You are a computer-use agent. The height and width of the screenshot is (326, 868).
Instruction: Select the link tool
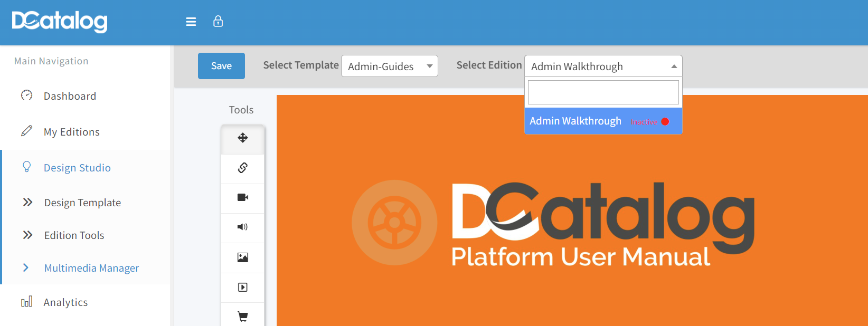[x=243, y=168]
